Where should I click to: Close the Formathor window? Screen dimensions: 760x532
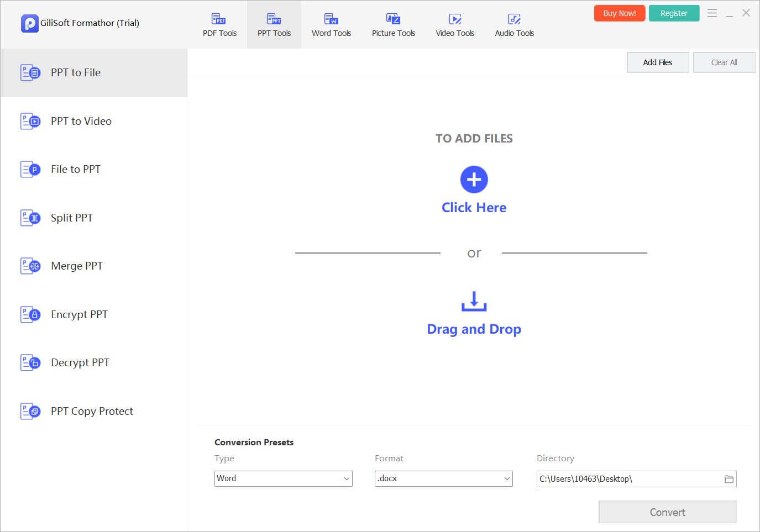[x=746, y=13]
